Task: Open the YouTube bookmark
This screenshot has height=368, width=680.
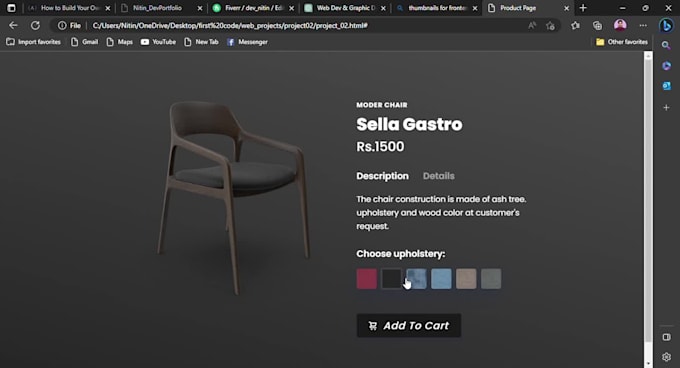Action: coord(158,42)
